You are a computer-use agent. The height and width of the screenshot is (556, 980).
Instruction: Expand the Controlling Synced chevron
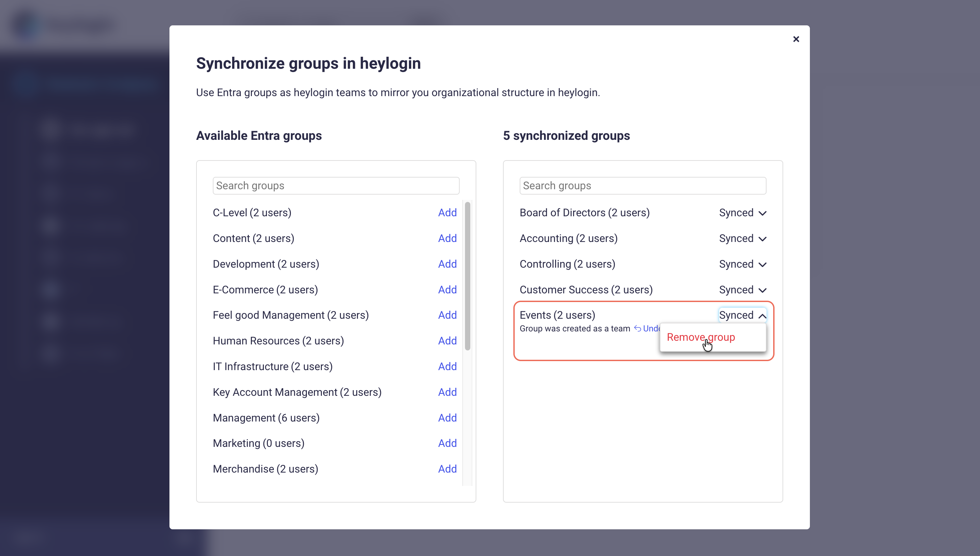[x=762, y=264]
